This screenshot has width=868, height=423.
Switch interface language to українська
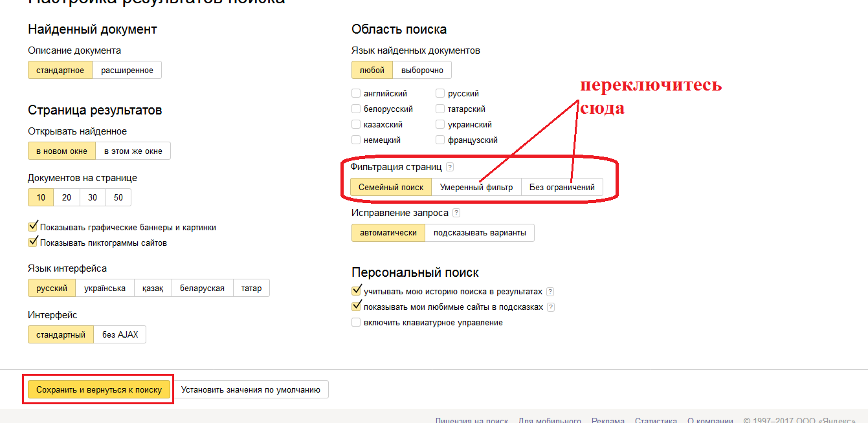pyautogui.click(x=105, y=288)
